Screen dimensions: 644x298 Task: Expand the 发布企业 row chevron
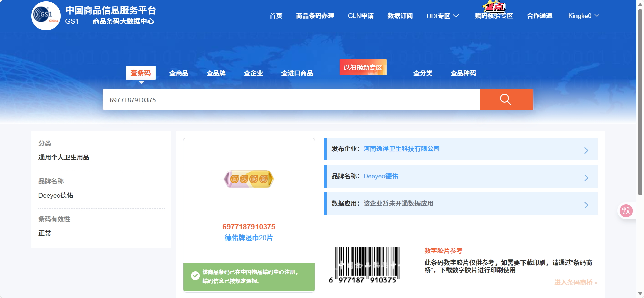tap(586, 150)
